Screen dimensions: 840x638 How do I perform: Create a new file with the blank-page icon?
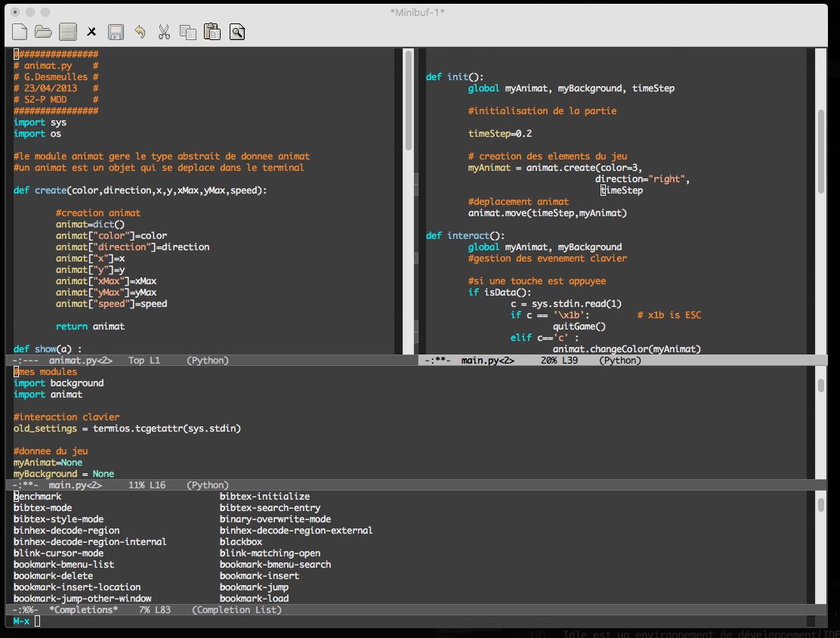19,31
